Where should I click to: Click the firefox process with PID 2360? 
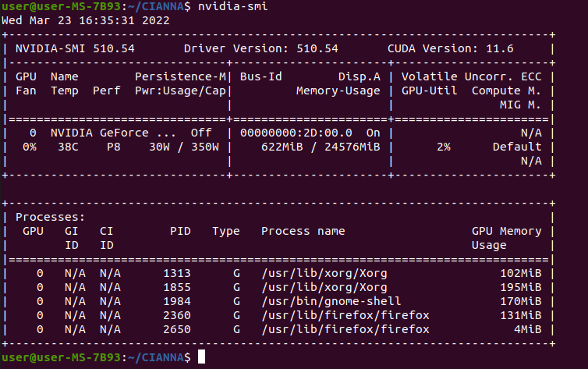(x=345, y=315)
